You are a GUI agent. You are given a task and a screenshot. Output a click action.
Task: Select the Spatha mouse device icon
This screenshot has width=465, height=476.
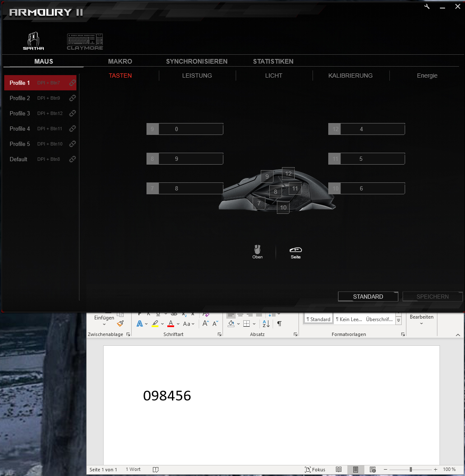pos(34,41)
